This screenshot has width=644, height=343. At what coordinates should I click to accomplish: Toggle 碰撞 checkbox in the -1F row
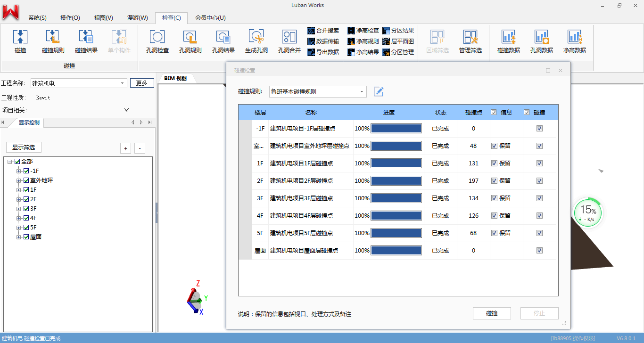(x=540, y=129)
